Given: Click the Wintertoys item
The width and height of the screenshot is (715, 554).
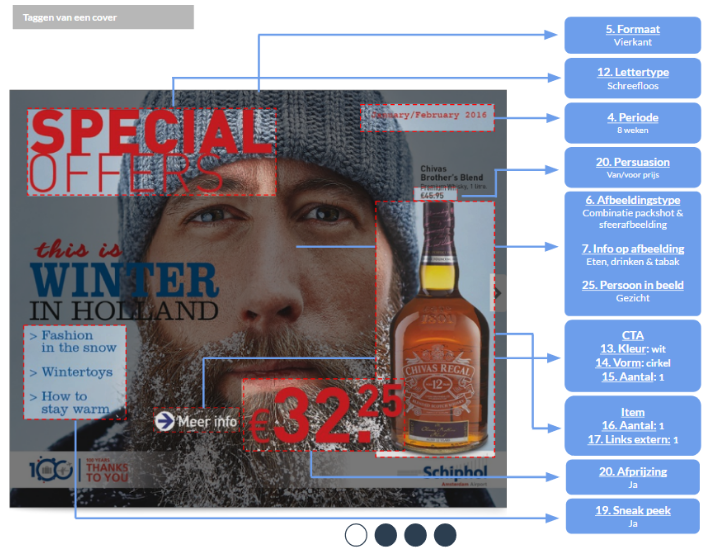Looking at the screenshot, I should (71, 372).
